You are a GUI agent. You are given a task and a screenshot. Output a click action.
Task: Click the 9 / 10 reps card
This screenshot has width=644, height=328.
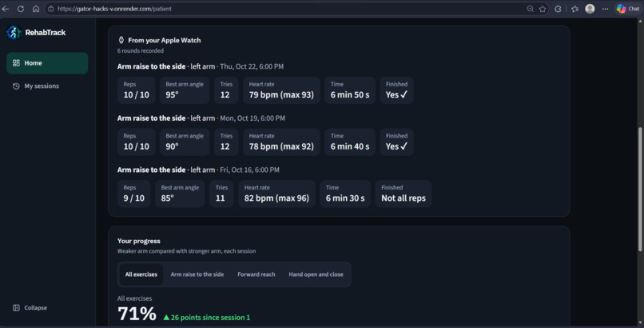click(x=134, y=194)
